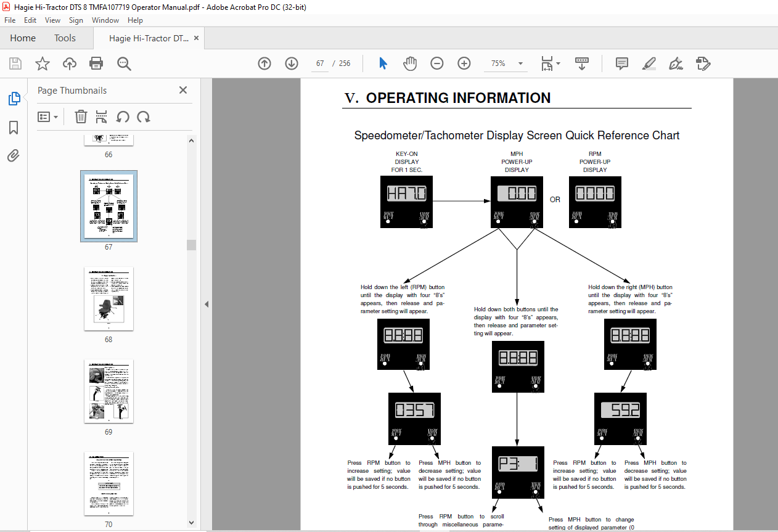Zoom in with the plus button
The width and height of the screenshot is (778, 532).
click(x=464, y=63)
